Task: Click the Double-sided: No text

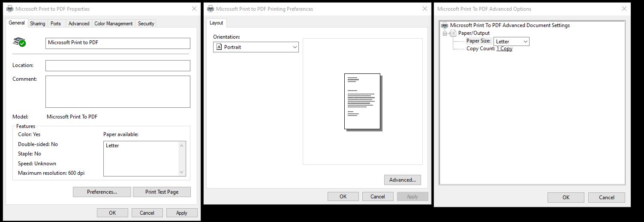Action: coord(38,144)
